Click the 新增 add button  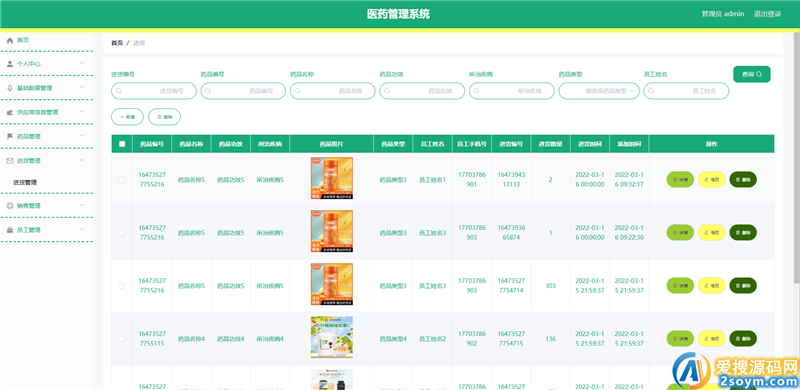point(127,117)
